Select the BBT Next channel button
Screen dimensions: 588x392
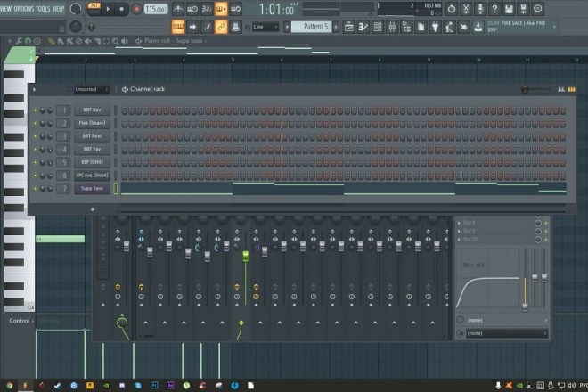pos(92,136)
